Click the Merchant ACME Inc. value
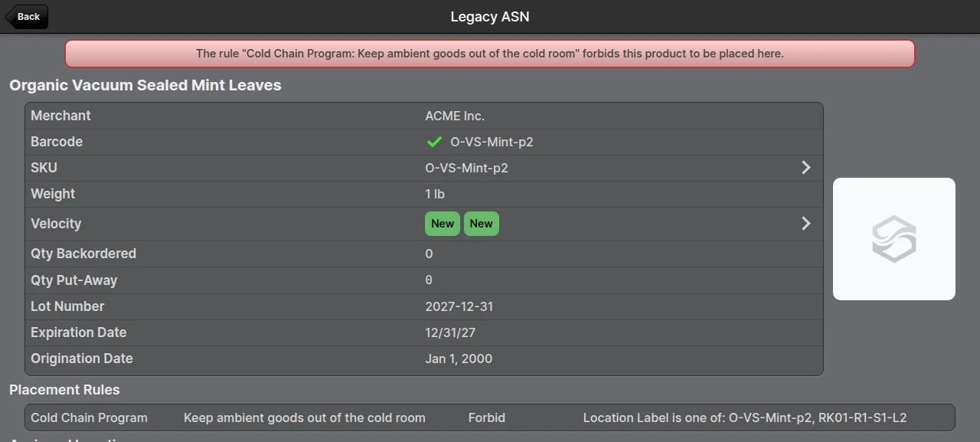This screenshot has width=980, height=442. coord(455,116)
